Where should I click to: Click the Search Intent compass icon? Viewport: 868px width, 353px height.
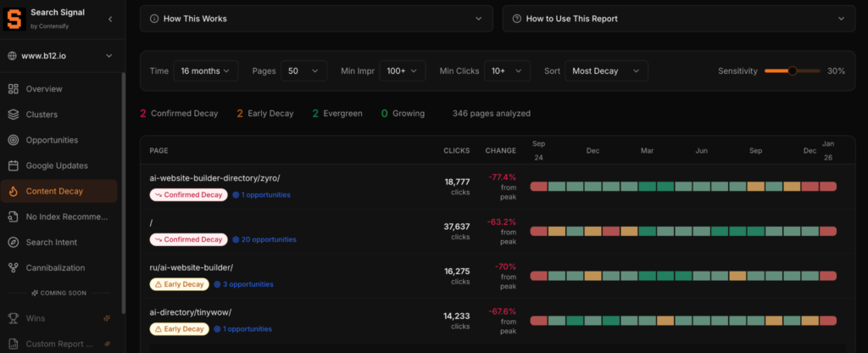[13, 242]
